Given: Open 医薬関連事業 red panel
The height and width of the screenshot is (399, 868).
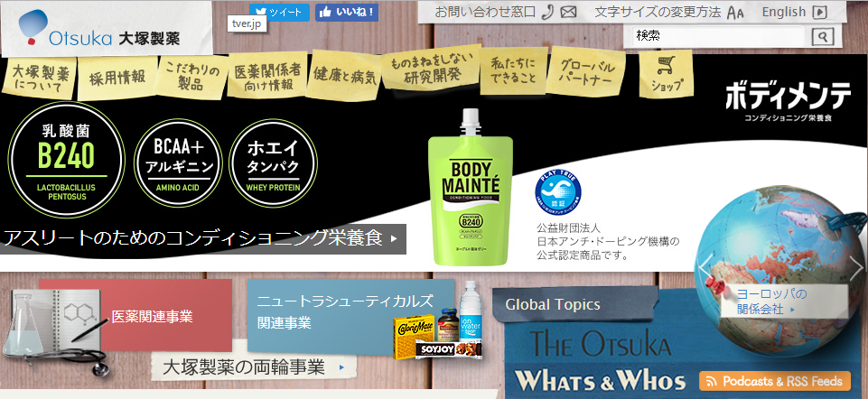Looking at the screenshot, I should (x=153, y=317).
